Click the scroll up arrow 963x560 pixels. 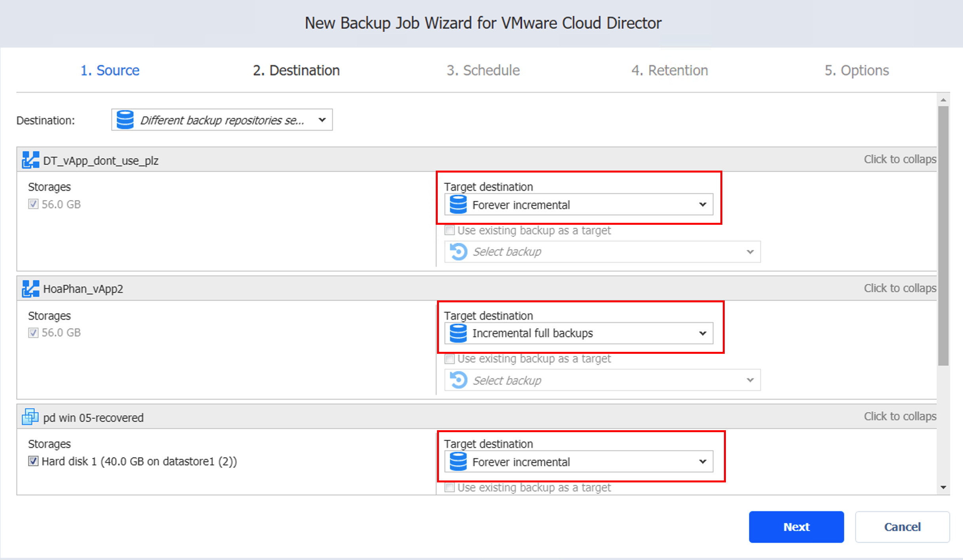click(944, 100)
